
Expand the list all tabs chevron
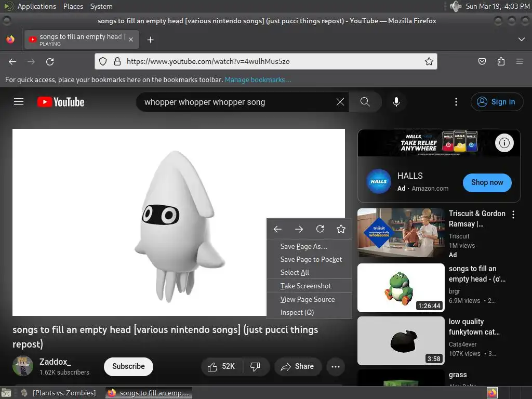(x=522, y=39)
